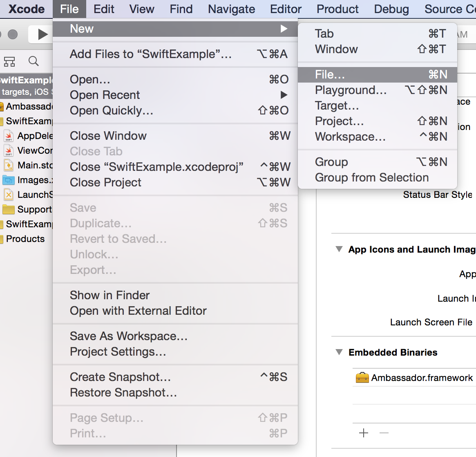The width and height of the screenshot is (476, 457).
Task: Open the File menu
Action: [69, 9]
